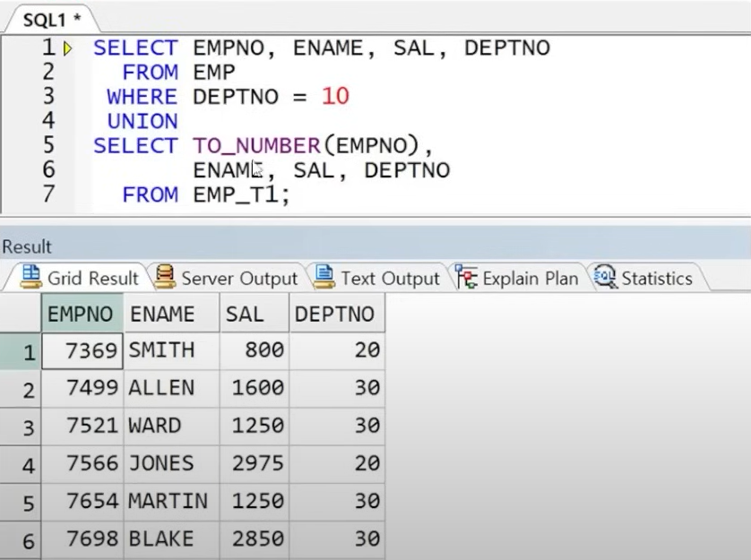
Task: Select the ENAME column header
Action: tap(171, 314)
